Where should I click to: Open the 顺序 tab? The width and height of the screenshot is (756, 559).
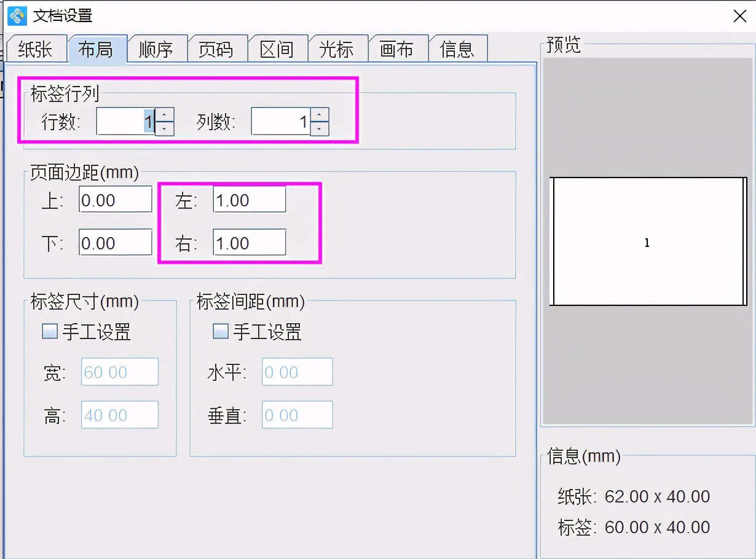click(x=157, y=49)
